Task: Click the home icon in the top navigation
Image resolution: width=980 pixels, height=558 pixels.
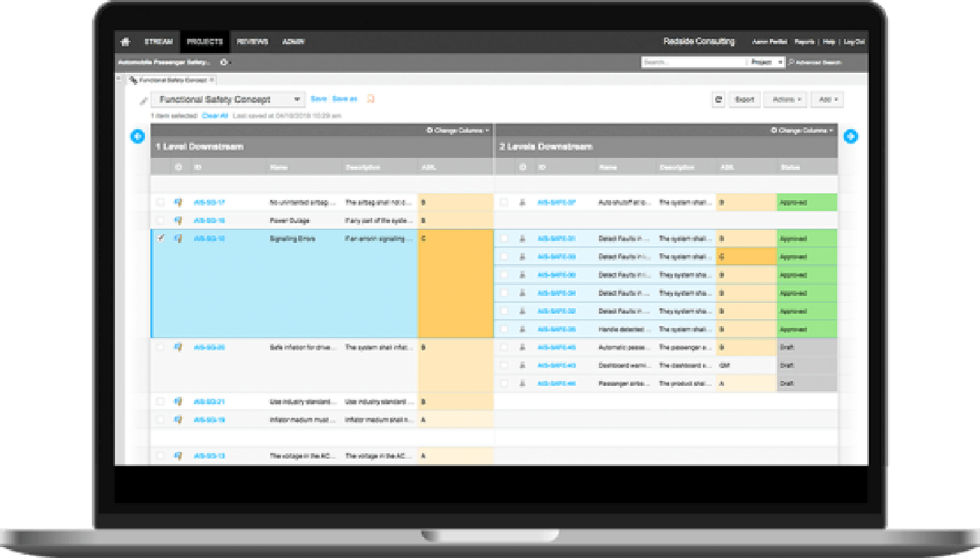Action: coord(125,42)
